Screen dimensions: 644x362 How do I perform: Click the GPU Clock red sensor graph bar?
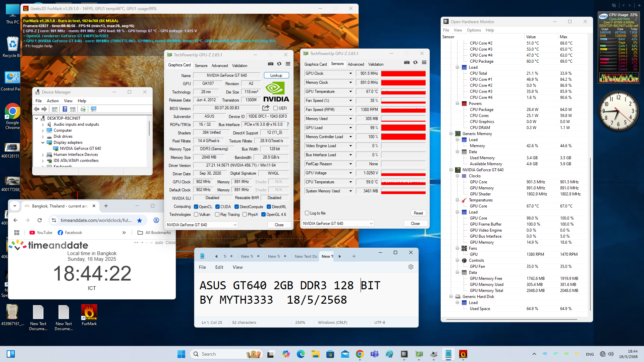pos(403,73)
